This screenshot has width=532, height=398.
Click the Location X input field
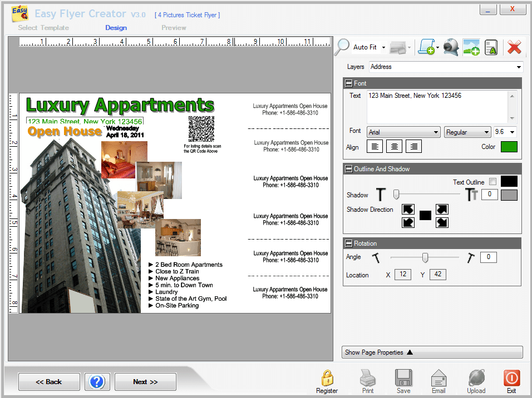[403, 274]
